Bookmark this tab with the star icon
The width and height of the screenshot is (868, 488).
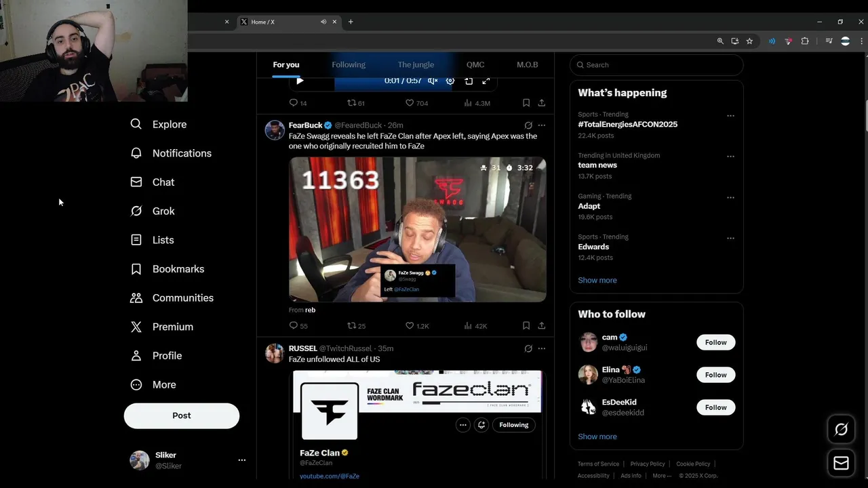[x=749, y=41]
